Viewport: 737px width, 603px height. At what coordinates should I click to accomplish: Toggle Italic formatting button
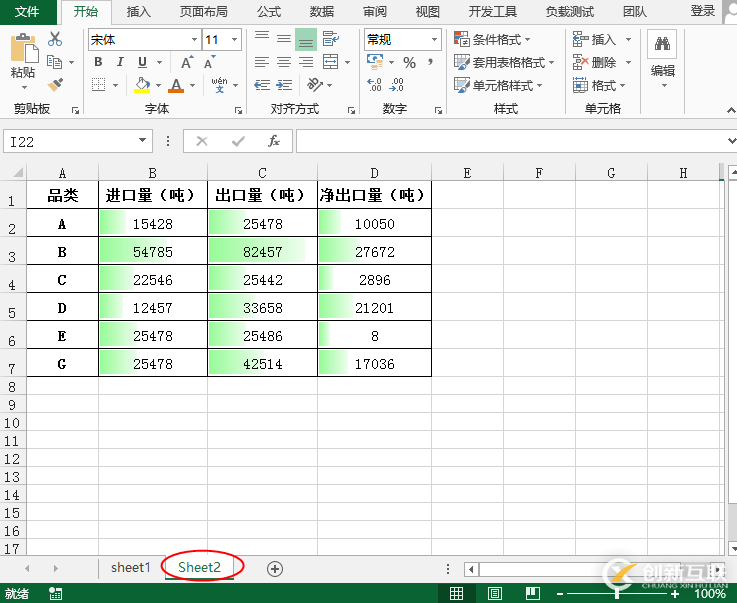[x=120, y=62]
